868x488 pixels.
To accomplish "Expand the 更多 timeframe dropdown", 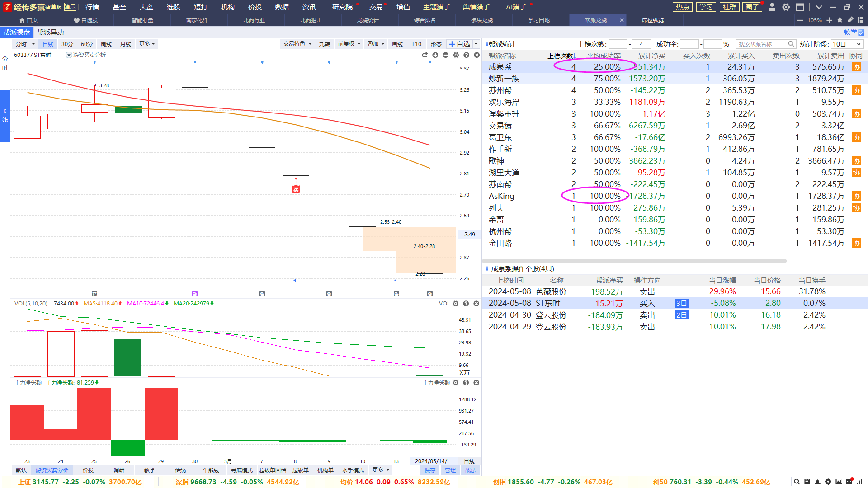I will point(147,44).
